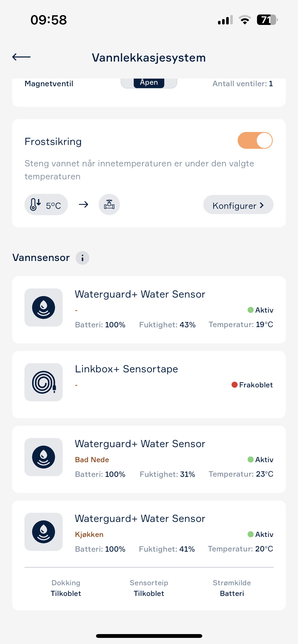Viewport: 298px width, 644px height.
Task: Toggle the Magnetventil Åpen switch
Action: click(x=149, y=83)
